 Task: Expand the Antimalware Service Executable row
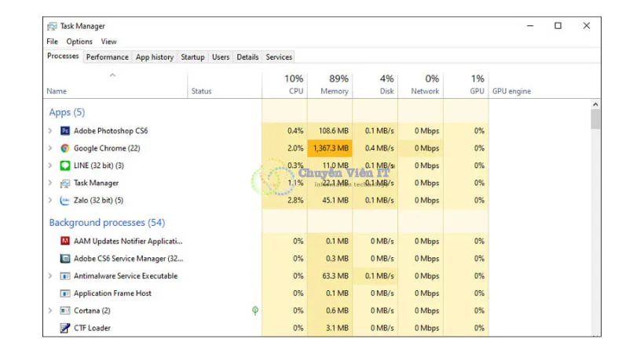(50, 276)
